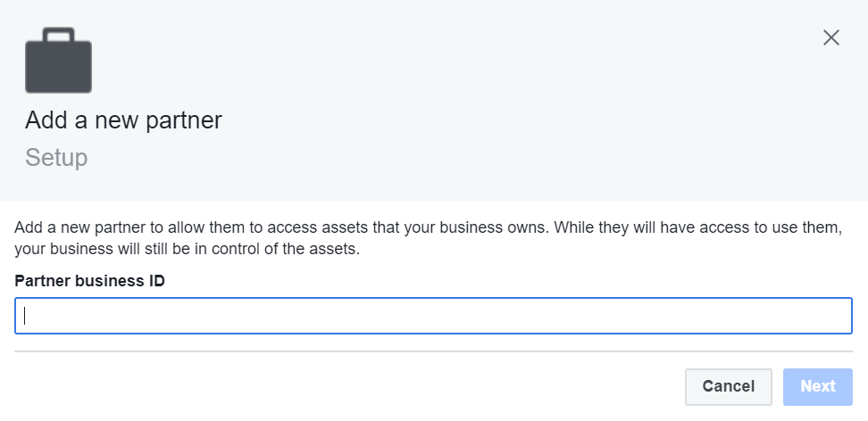Dismiss dialog using the X icon
Image resolution: width=868 pixels, height=421 pixels.
click(x=830, y=37)
